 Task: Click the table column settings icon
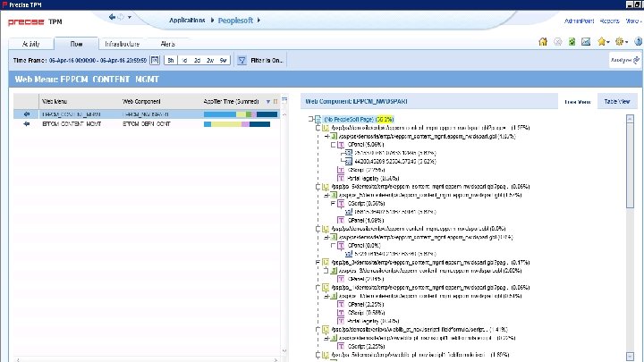tap(284, 100)
